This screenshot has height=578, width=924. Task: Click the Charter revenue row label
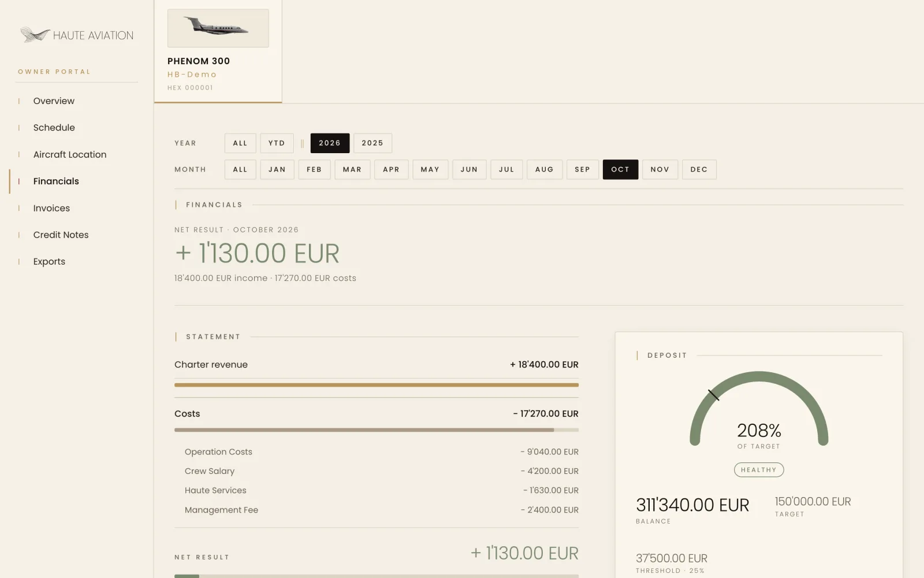[211, 365]
